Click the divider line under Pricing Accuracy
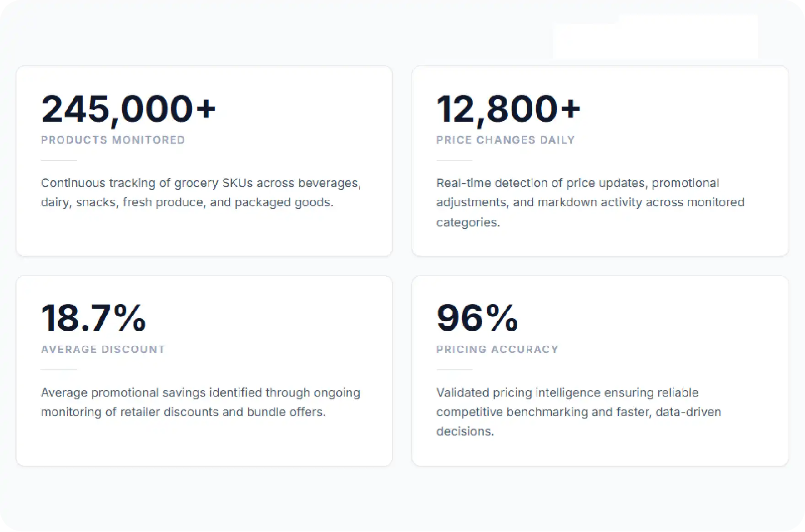 click(454, 370)
